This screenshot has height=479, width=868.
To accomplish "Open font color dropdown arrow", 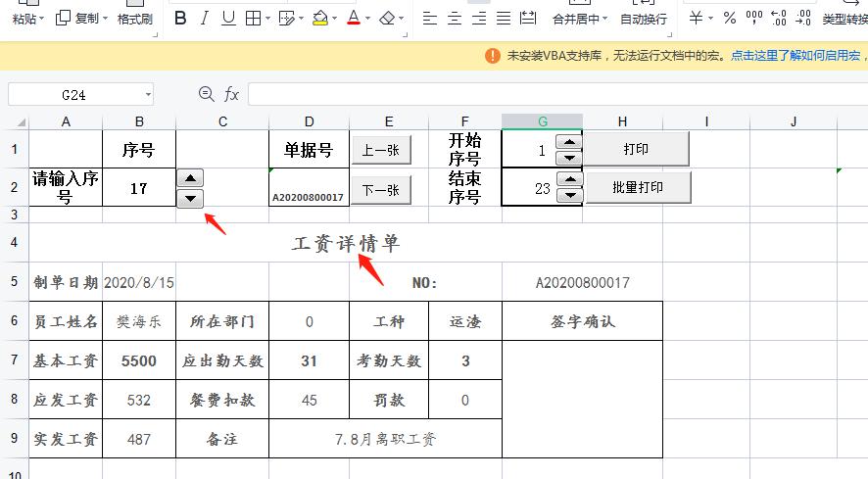I will tap(368, 19).
